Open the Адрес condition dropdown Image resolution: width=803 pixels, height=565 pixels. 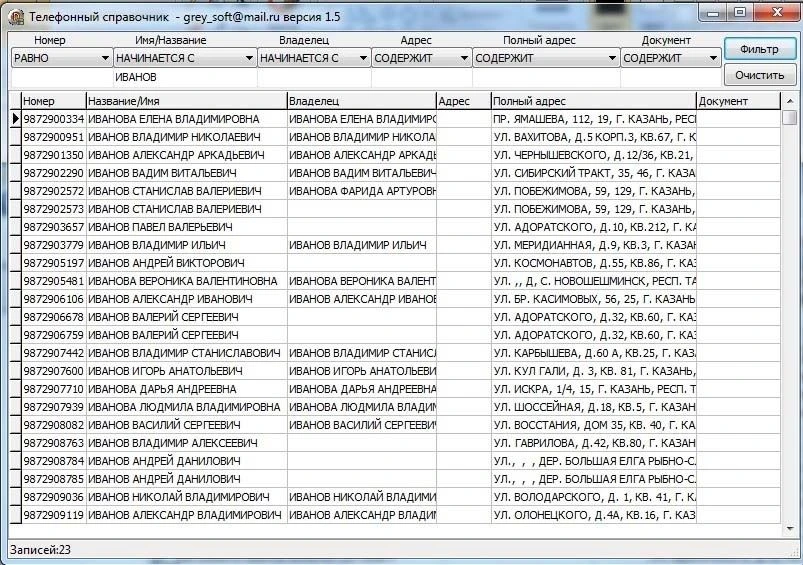[x=421, y=58]
